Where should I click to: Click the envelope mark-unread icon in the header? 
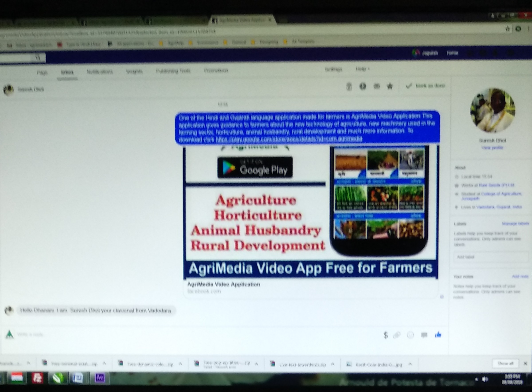click(376, 86)
